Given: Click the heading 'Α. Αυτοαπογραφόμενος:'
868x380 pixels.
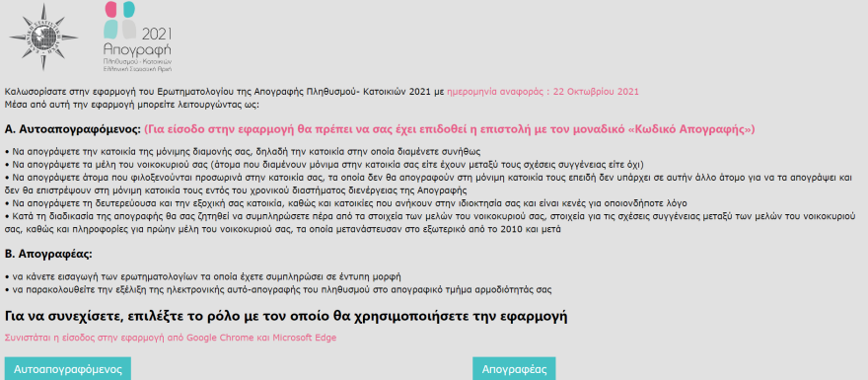Looking at the screenshot, I should [x=73, y=129].
